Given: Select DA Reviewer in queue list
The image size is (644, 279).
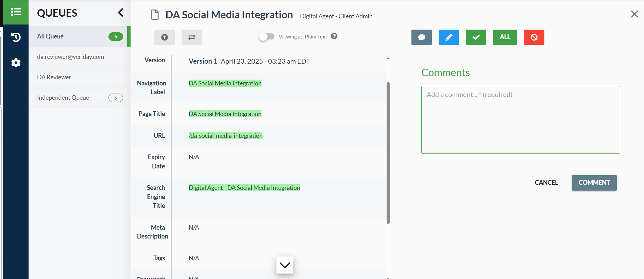Looking at the screenshot, I should pyautogui.click(x=54, y=77).
